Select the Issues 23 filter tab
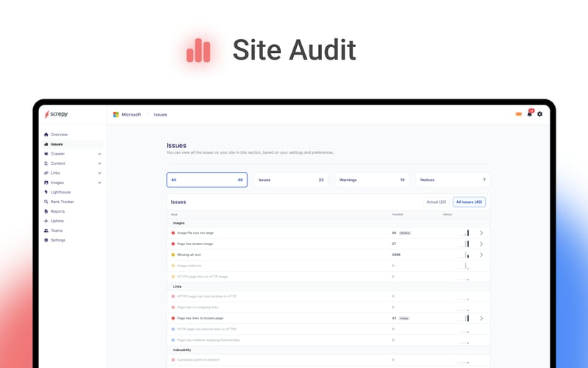588x368 pixels. 291,180
